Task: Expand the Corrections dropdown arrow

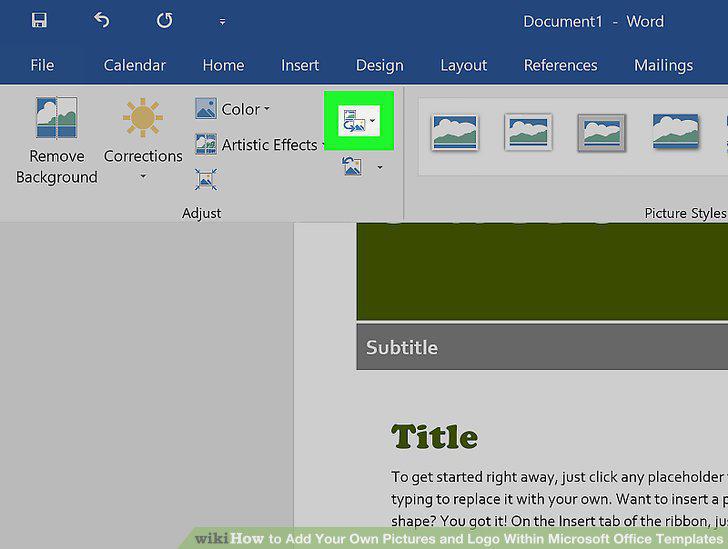Action: tap(143, 176)
